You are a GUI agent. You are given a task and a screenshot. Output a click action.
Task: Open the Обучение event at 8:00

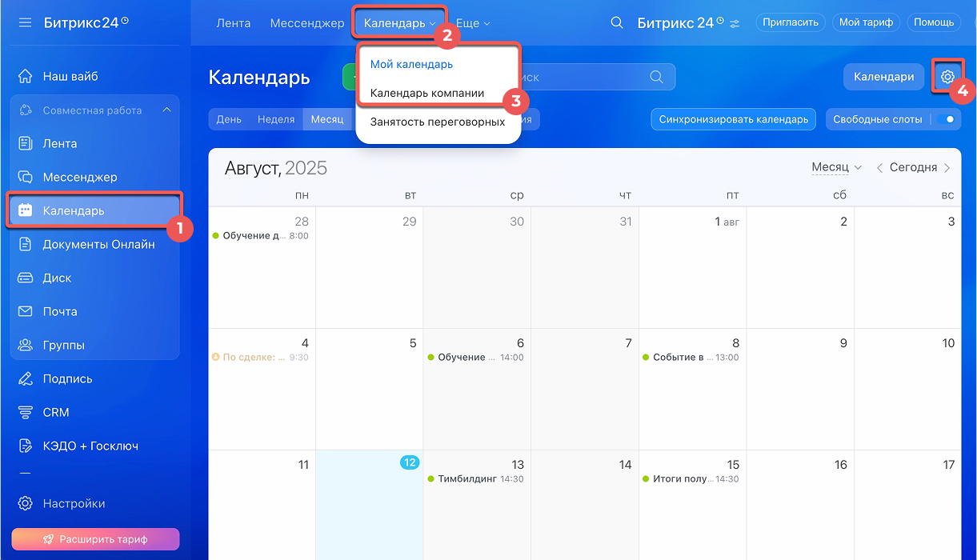coord(261,236)
